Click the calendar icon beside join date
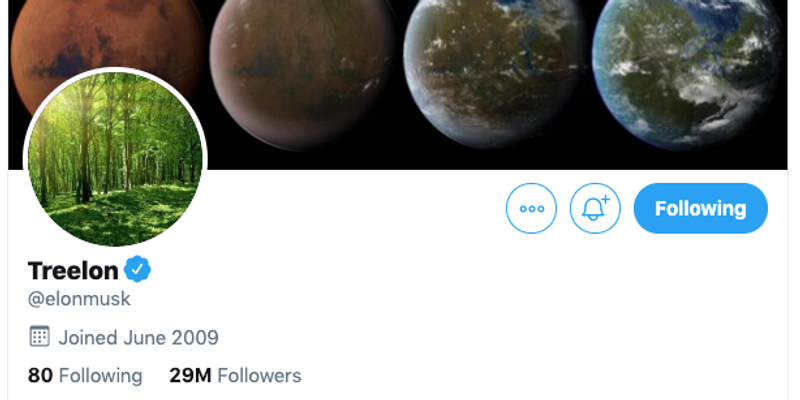The image size is (800, 400). coord(39,337)
